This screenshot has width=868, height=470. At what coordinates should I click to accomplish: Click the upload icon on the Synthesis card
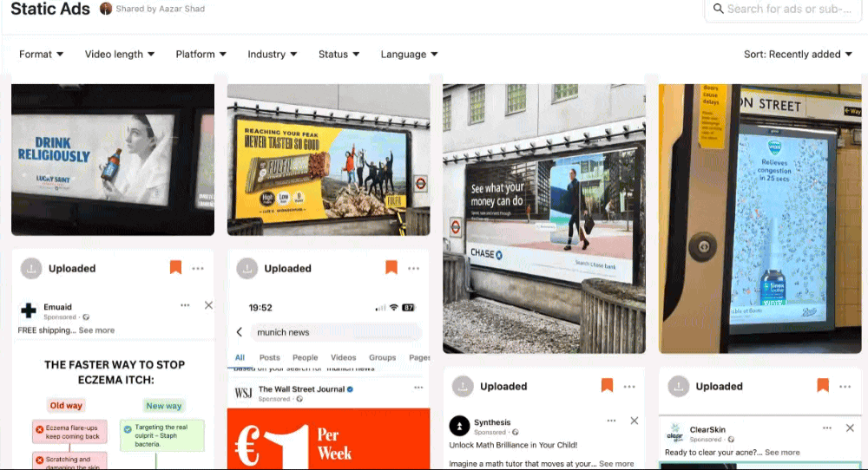pos(463,387)
